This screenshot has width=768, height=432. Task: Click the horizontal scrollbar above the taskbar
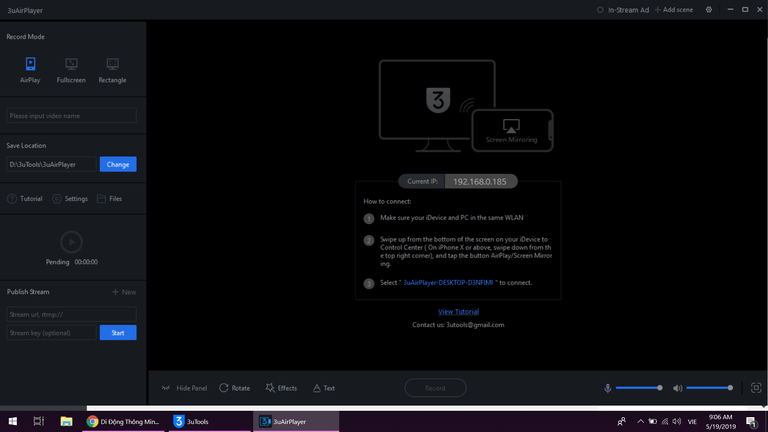pos(342,408)
